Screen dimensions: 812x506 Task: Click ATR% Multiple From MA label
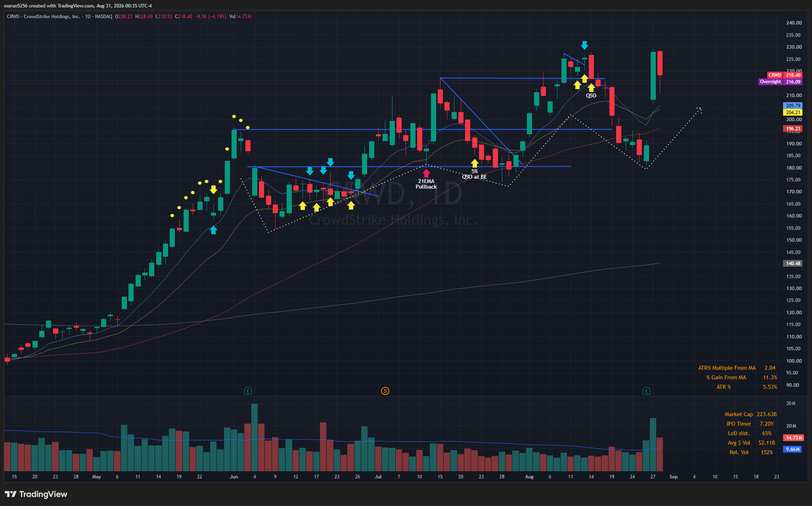tap(727, 368)
